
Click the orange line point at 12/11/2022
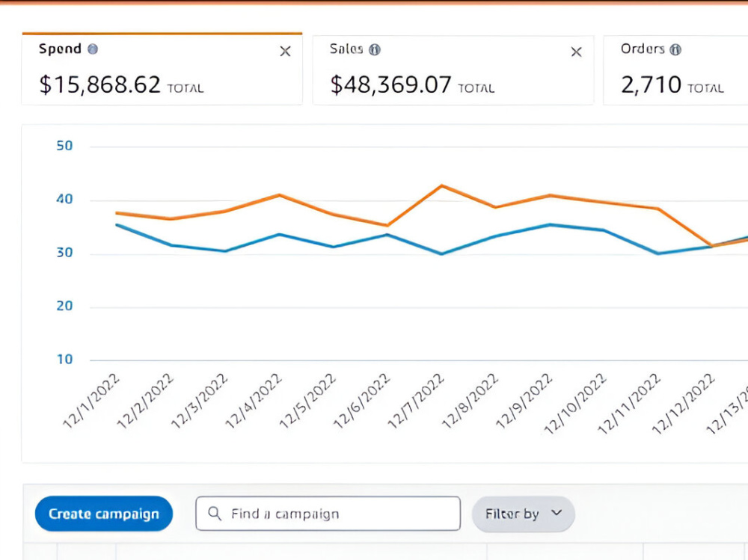pos(658,209)
